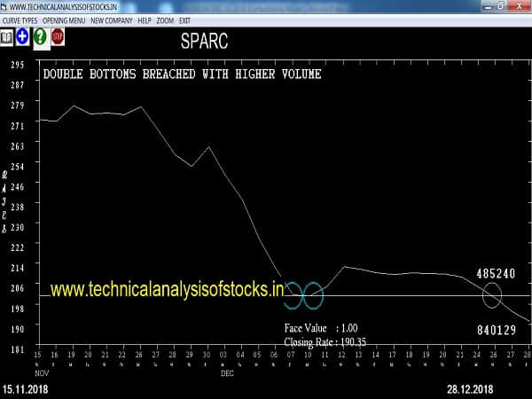Select NEW COMPANY from the menu bar
Image resolution: width=532 pixels, height=399 pixels.
pos(112,20)
